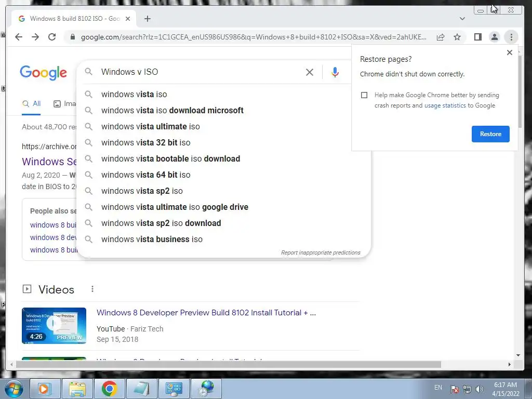
Task: Click into the Google search field
Action: pyautogui.click(x=200, y=72)
